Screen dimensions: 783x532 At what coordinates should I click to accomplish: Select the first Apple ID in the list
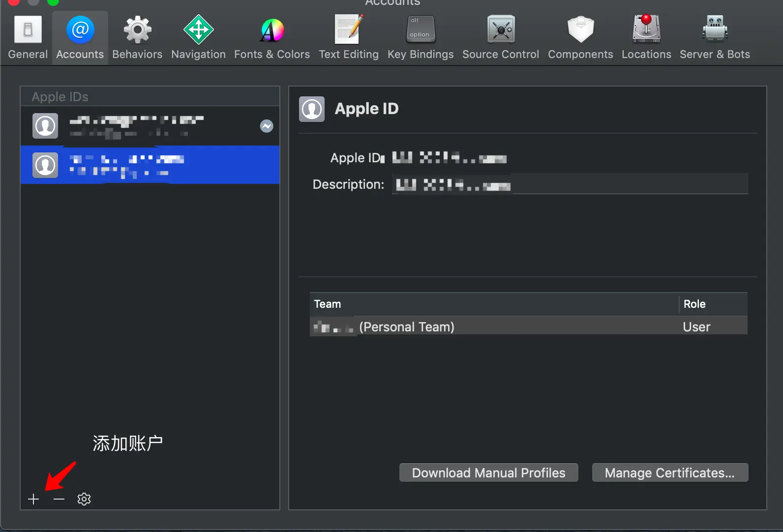click(150, 126)
